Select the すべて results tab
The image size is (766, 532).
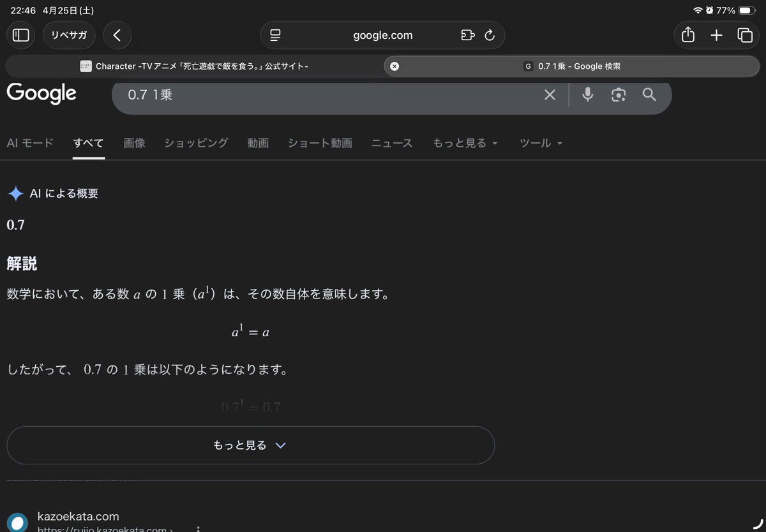[x=88, y=143]
